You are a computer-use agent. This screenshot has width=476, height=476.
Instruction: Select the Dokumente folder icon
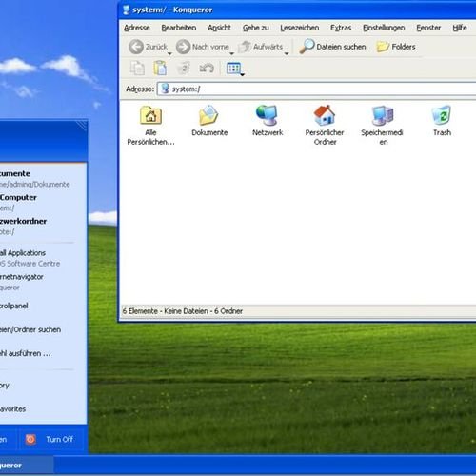(208, 115)
